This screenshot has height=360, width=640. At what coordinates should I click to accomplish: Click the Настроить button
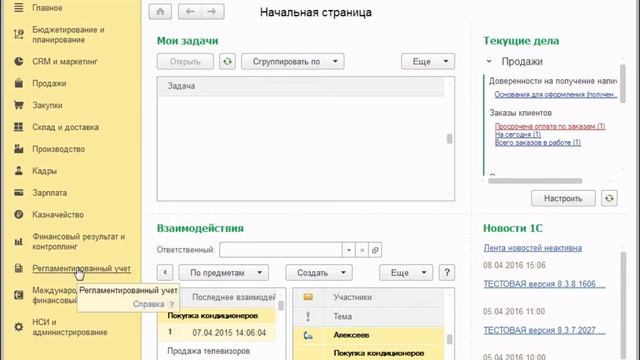click(x=563, y=198)
